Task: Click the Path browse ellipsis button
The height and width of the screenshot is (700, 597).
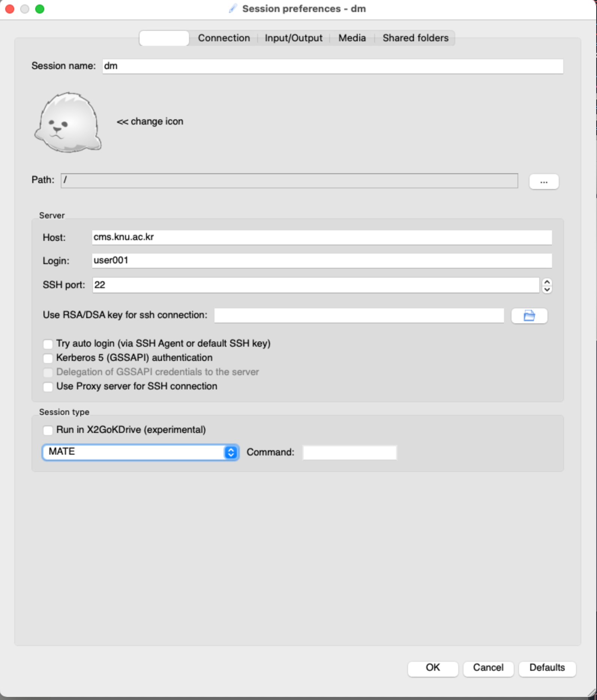Action: point(543,182)
